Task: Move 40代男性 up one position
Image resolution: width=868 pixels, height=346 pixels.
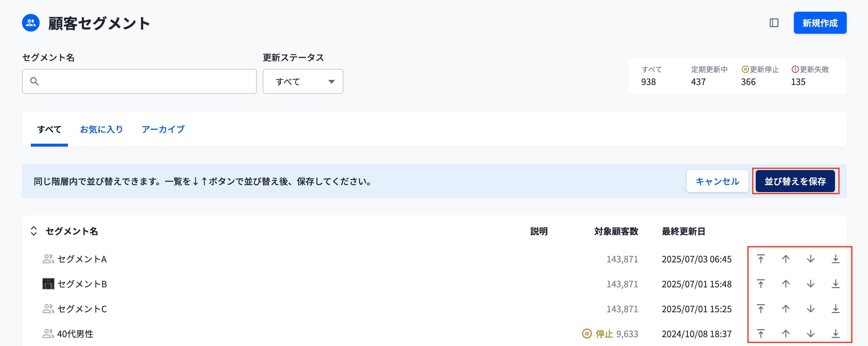Action: 785,334
